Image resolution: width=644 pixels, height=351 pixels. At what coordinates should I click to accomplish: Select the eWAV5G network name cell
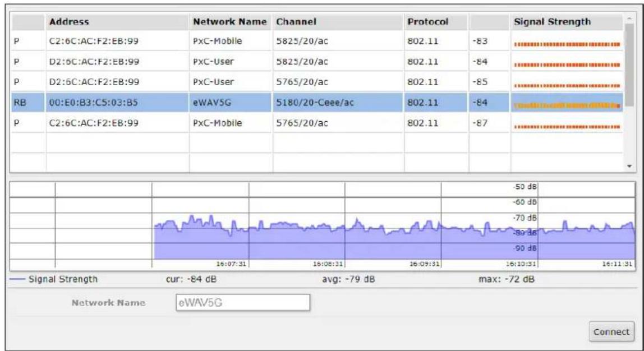(x=213, y=103)
